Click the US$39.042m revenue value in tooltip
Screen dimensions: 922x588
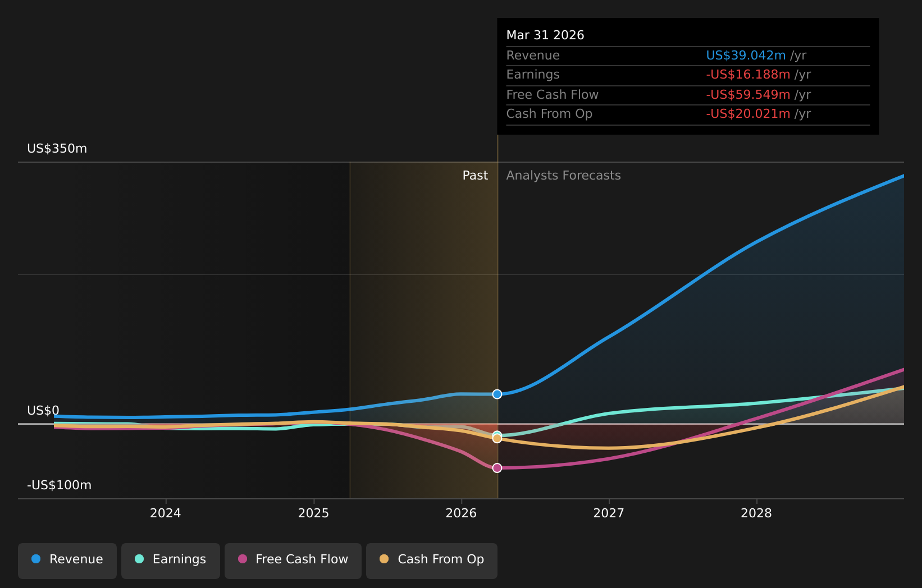746,56
